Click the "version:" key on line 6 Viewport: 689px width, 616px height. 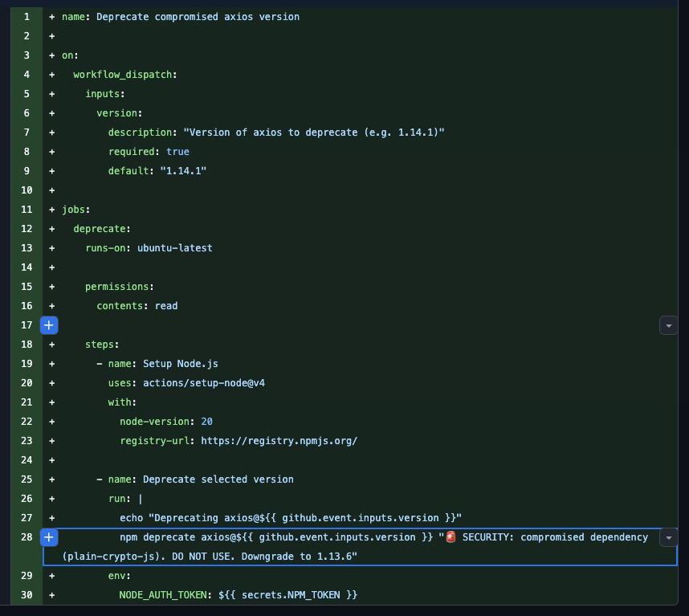point(120,113)
